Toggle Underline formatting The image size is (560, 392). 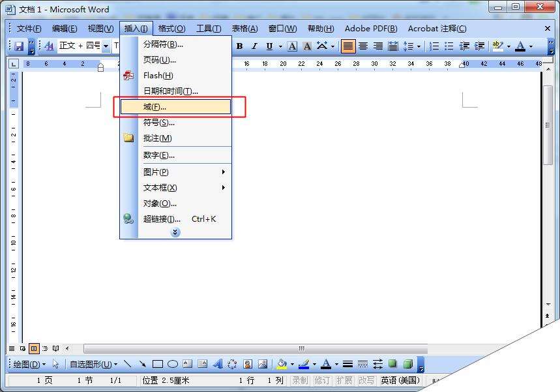pos(269,46)
